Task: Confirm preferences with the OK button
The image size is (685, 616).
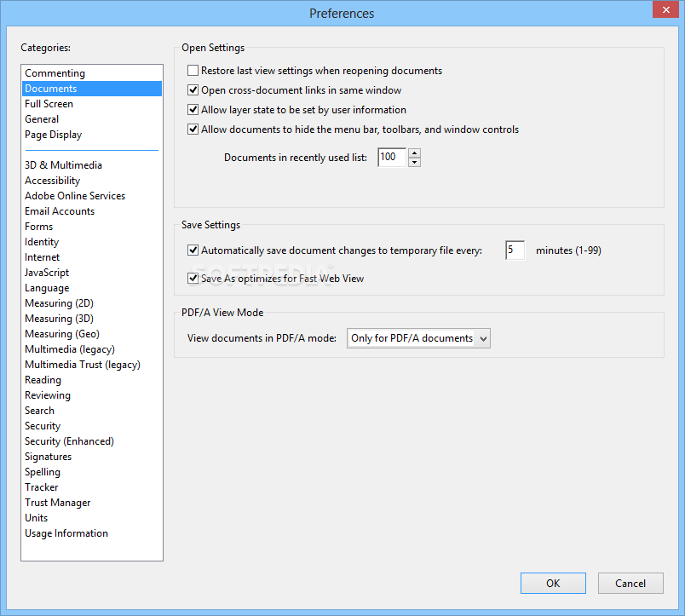Action: (553, 584)
